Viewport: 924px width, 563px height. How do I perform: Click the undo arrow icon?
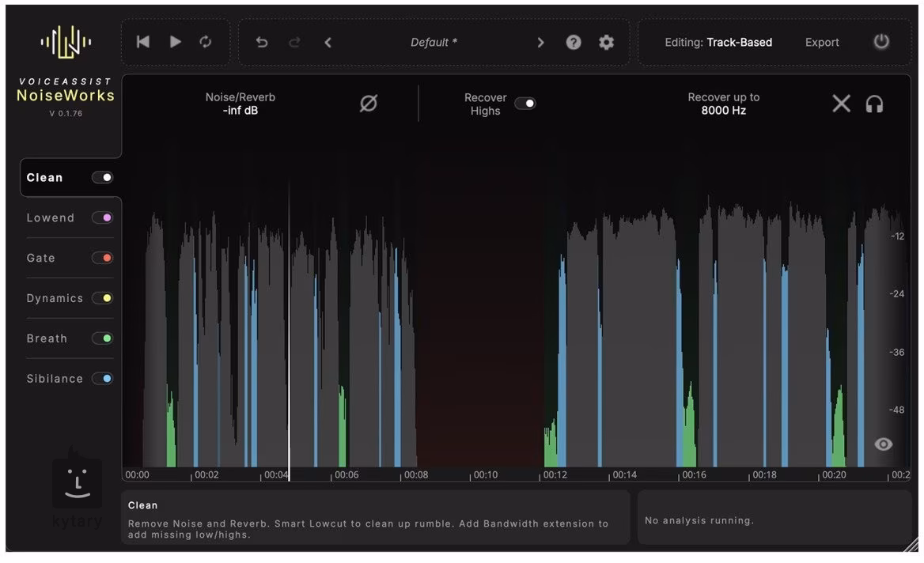262,42
